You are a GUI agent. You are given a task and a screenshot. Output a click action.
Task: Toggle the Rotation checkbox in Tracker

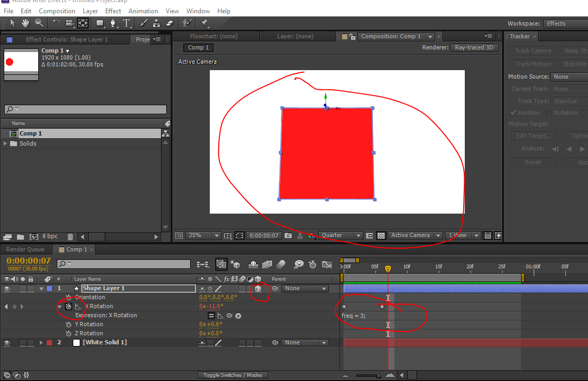tap(549, 113)
